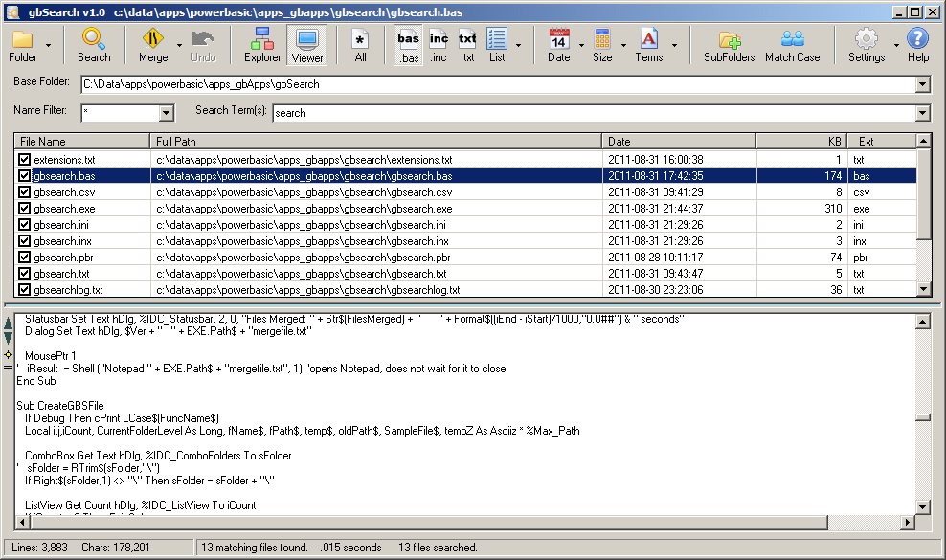946x560 pixels.
Task: Click the Size filter icon
Action: (602, 38)
